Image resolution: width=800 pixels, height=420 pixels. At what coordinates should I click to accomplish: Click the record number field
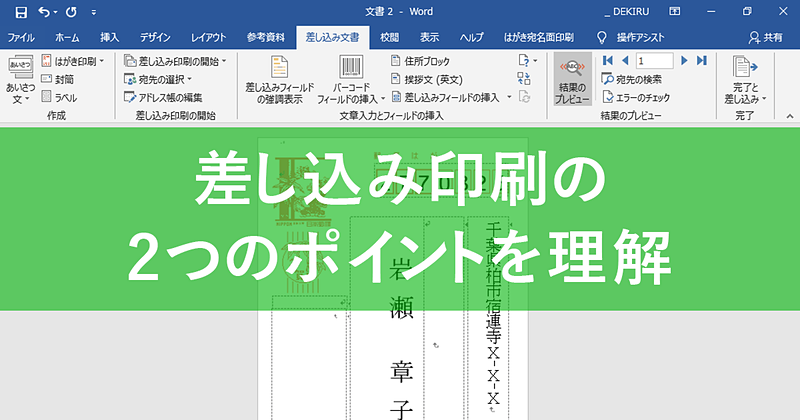(655, 61)
